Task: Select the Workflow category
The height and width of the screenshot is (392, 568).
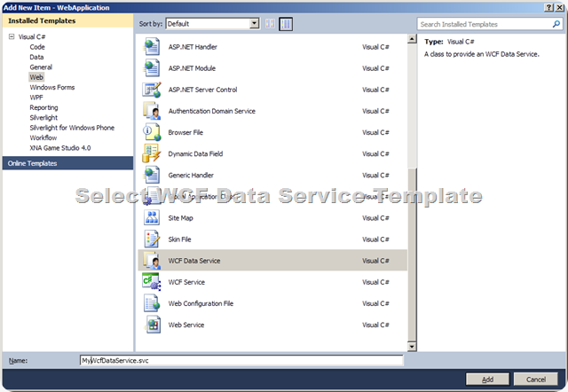Action: (x=43, y=137)
